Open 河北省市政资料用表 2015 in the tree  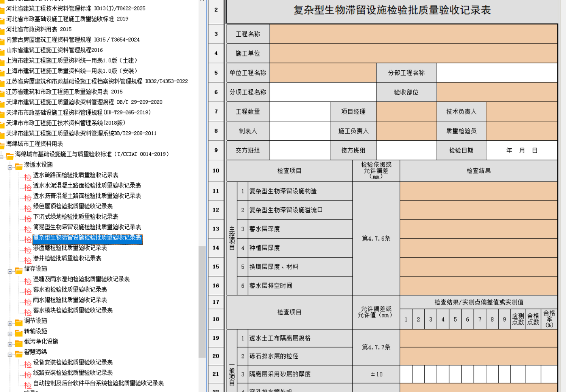39,29
